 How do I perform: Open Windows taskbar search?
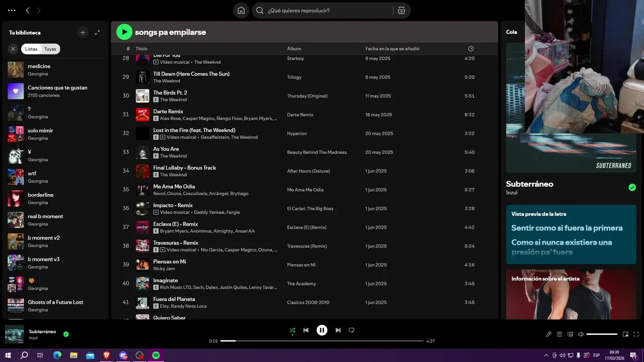(x=24, y=355)
